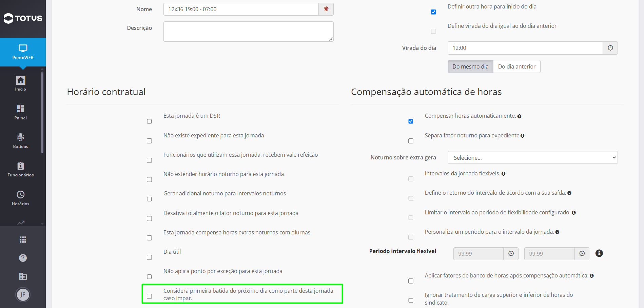Open the JF user avatar menu
Screen dimensions: 644x308
23,294
